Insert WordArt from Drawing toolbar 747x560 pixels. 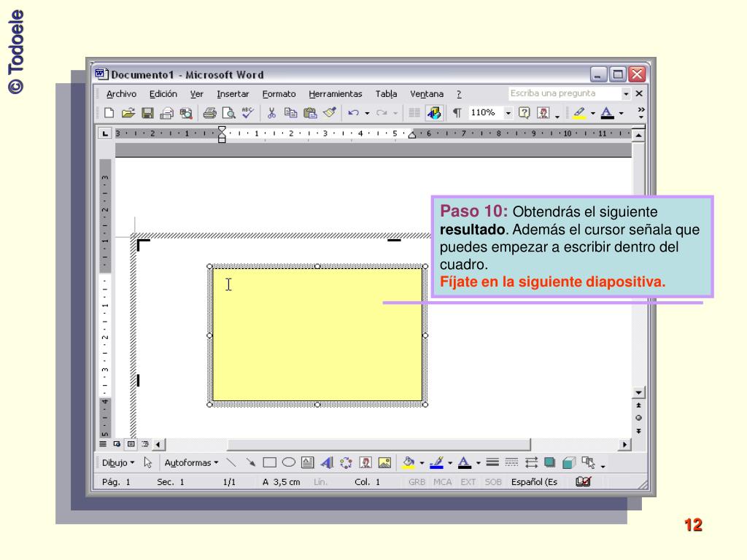pos(327,462)
